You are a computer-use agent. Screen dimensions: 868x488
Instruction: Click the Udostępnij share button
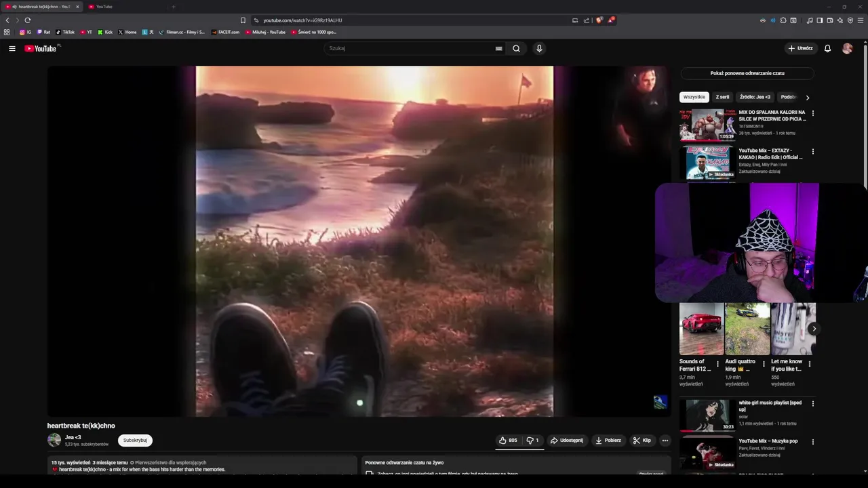[567, 441]
